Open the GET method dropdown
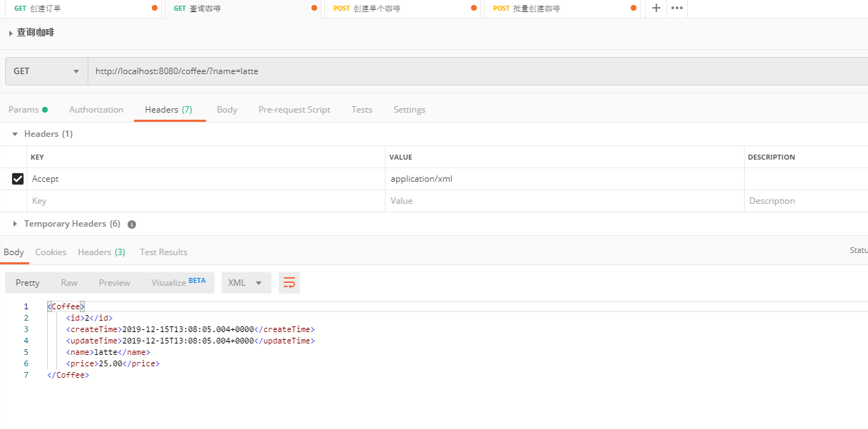 tap(46, 71)
